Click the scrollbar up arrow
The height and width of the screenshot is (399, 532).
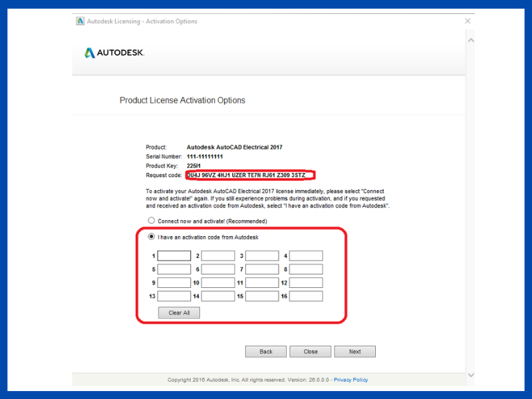coord(471,40)
